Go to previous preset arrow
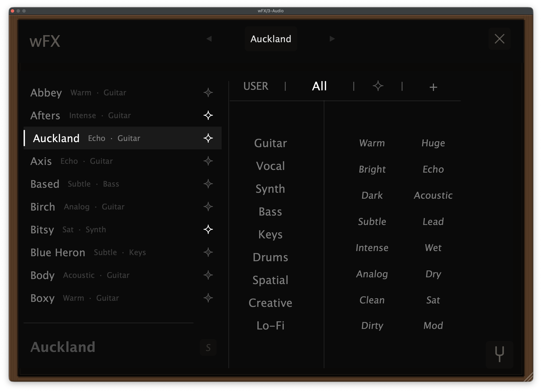Image resolution: width=542 pixels, height=392 pixels. click(x=209, y=39)
